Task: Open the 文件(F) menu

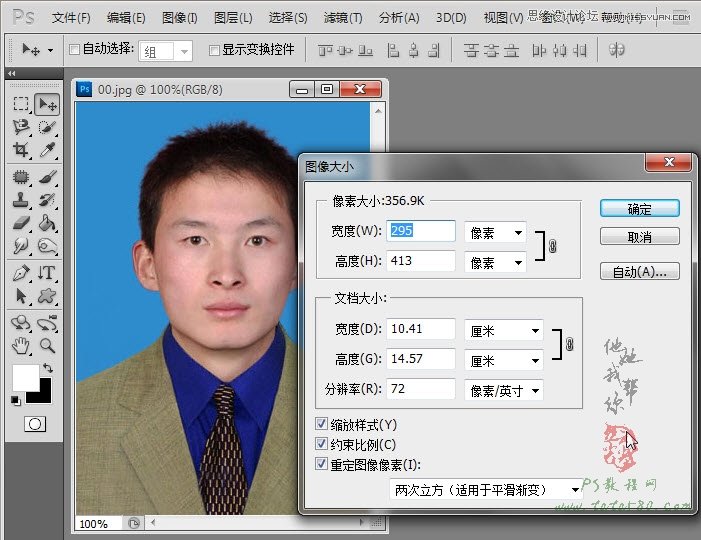Action: [x=71, y=18]
